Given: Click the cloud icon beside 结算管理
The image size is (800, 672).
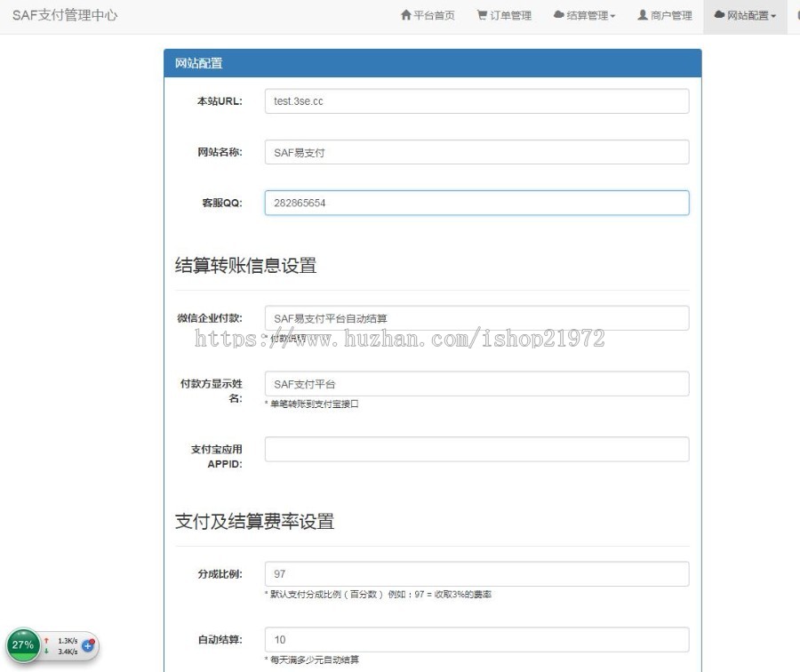Looking at the screenshot, I should 559,15.
